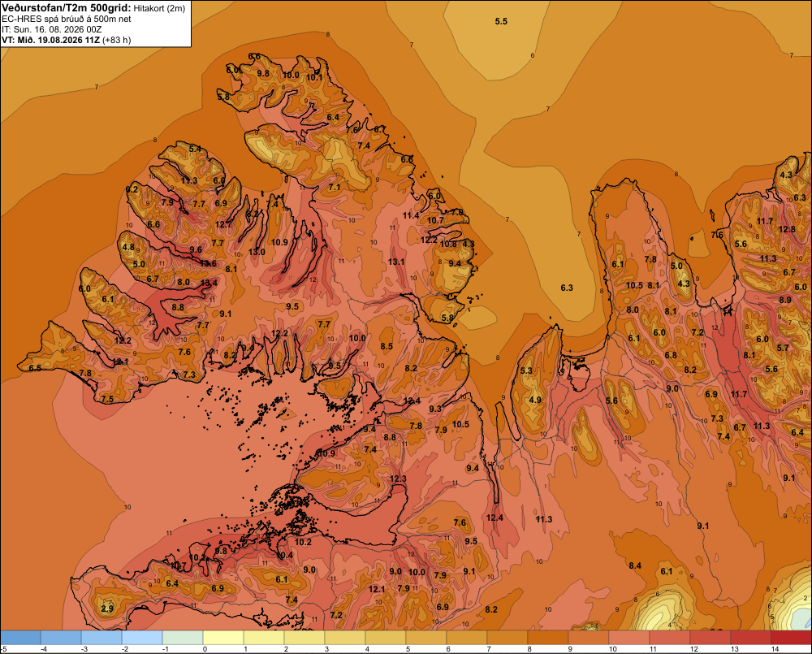Viewport: 812px width, 654px height.
Task: Click the IT initial time header line
Action: [x=52, y=29]
